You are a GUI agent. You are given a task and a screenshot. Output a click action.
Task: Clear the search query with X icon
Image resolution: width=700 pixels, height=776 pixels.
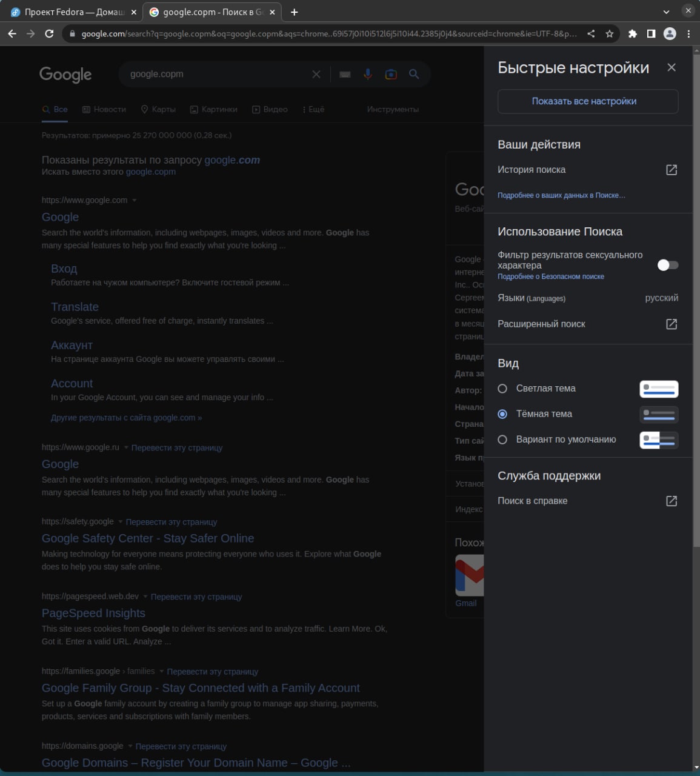coord(316,74)
